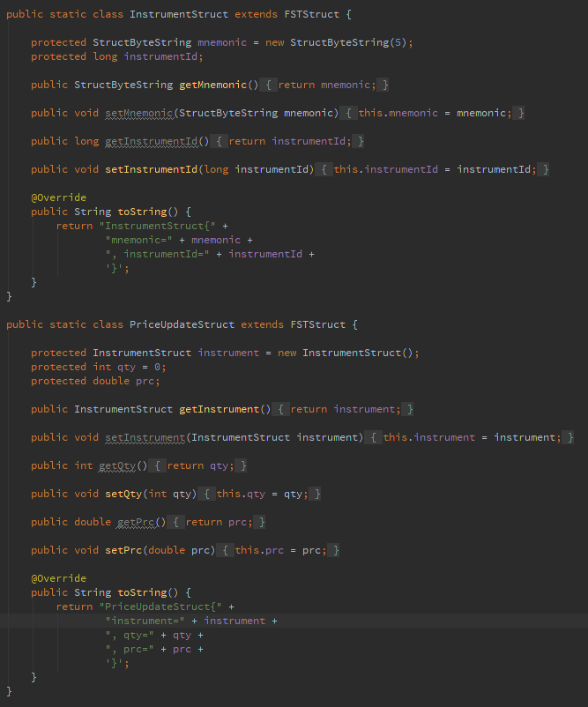Expand the folded setQty method body

pos(260,495)
